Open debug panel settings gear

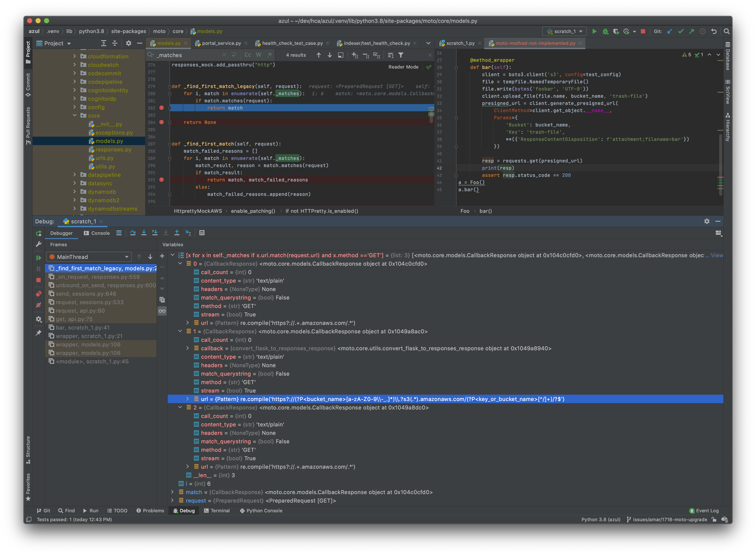[x=707, y=221]
